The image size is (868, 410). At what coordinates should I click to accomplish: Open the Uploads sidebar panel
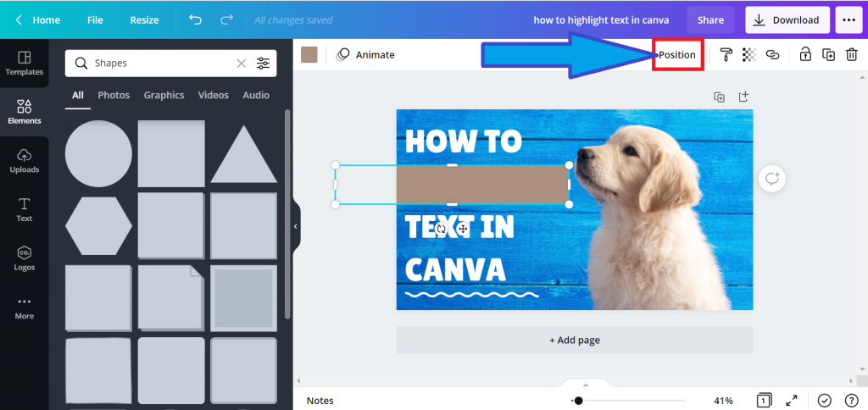point(24,161)
